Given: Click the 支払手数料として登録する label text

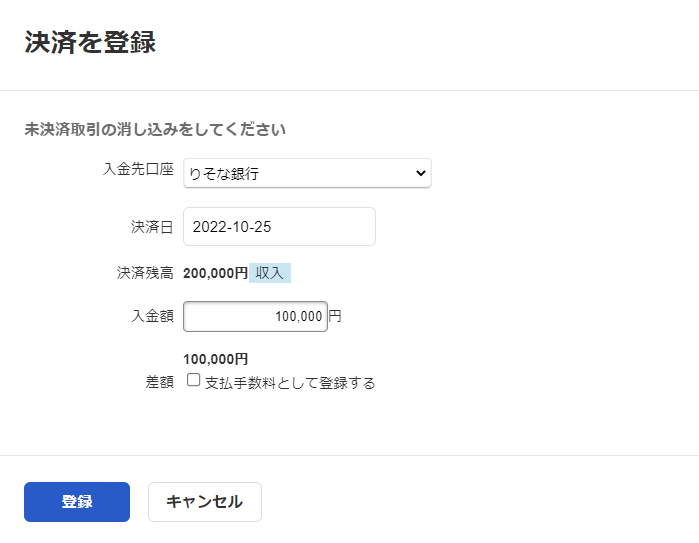Looking at the screenshot, I should coord(290,383).
